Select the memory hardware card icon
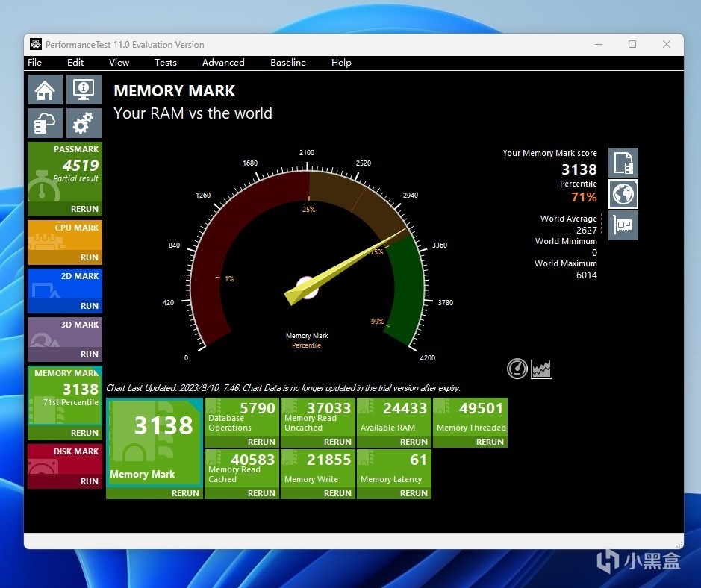The width and height of the screenshot is (701, 588). 623,225
